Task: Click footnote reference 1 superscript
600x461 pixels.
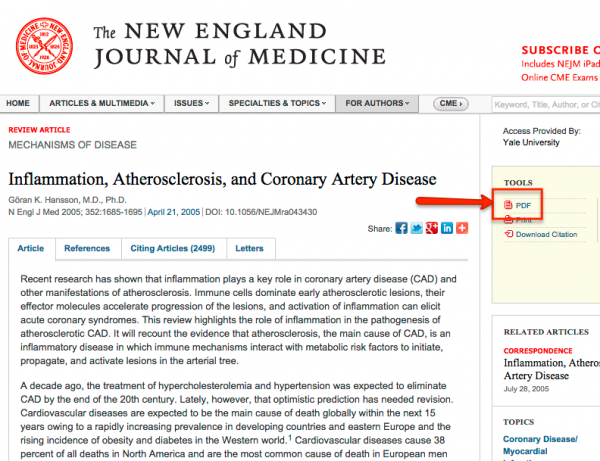Action: pyautogui.click(x=290, y=437)
